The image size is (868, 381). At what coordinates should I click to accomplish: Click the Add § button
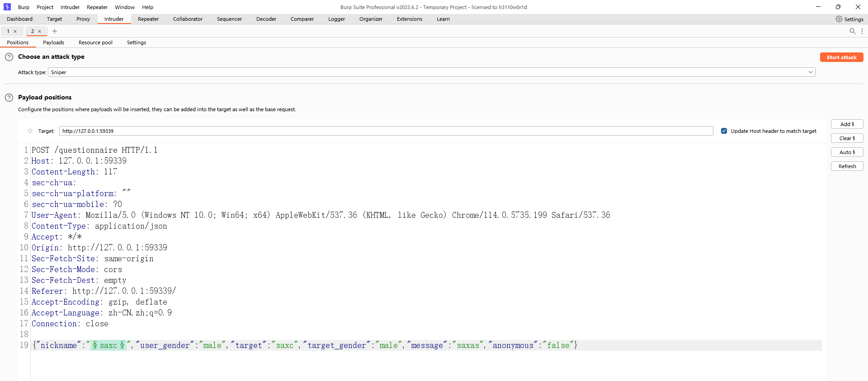(x=847, y=124)
